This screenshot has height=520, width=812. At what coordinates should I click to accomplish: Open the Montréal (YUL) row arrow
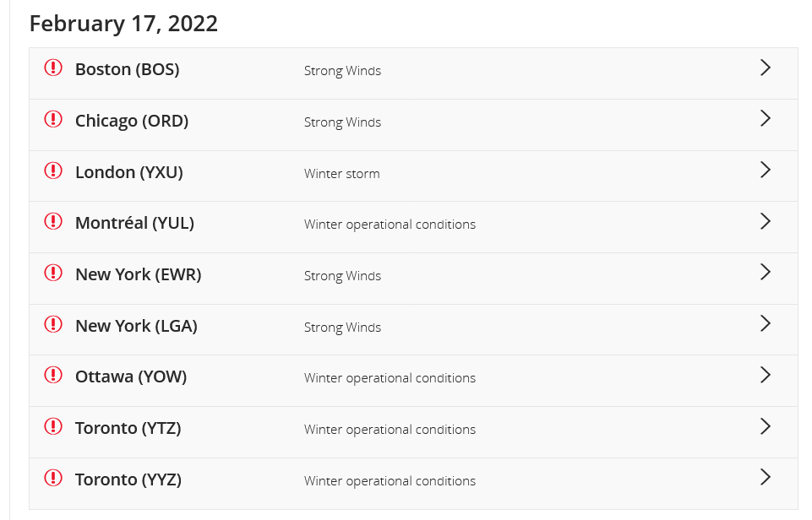pos(766,221)
